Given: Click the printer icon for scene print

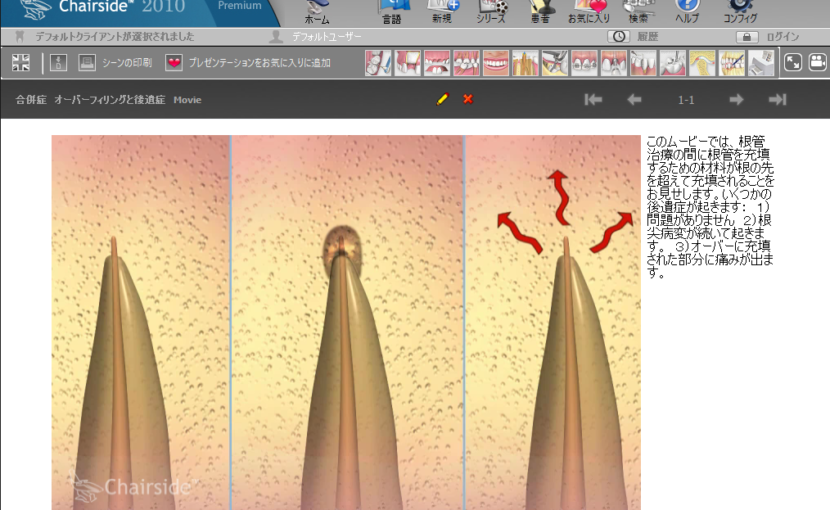Looking at the screenshot, I should pyautogui.click(x=87, y=62).
